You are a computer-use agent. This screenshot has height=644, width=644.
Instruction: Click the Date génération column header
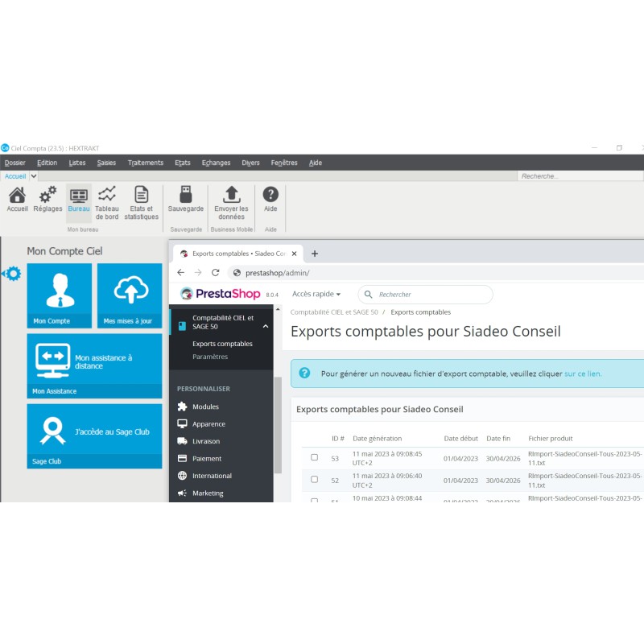point(377,438)
